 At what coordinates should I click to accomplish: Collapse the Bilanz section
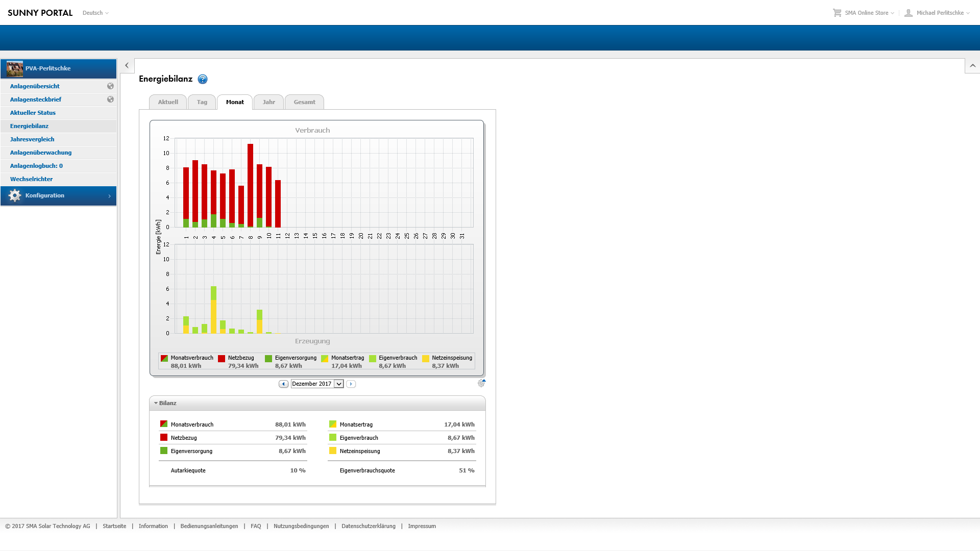click(156, 403)
